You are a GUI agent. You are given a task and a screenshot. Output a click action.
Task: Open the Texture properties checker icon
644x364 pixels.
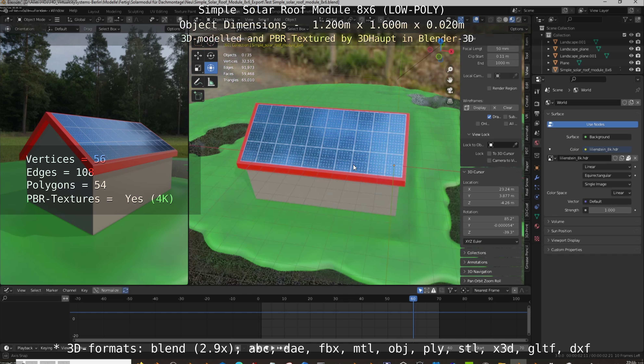pyautogui.click(x=536, y=239)
